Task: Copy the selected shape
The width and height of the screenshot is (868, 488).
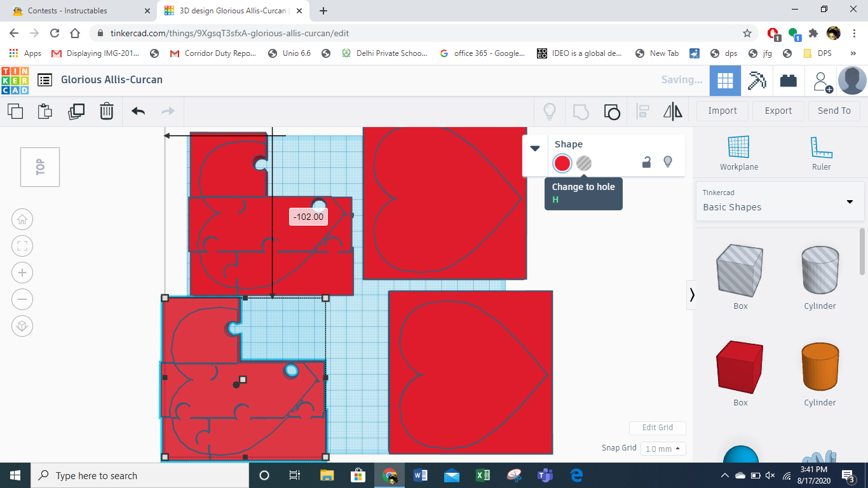Action: click(x=15, y=111)
